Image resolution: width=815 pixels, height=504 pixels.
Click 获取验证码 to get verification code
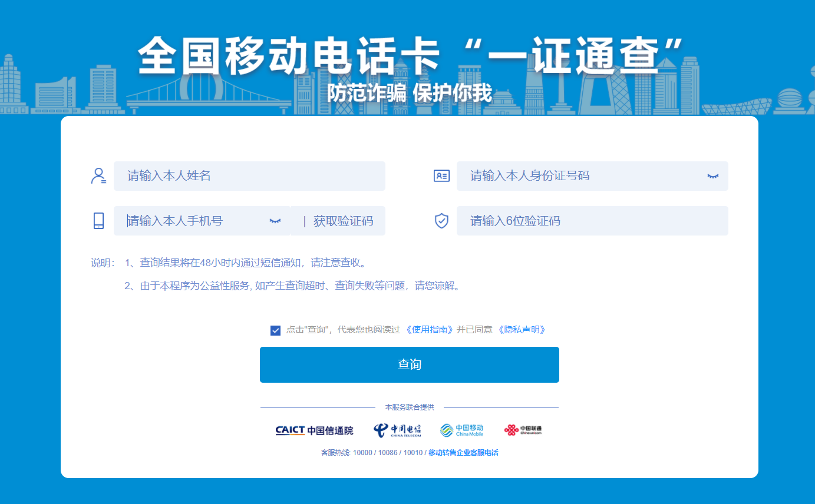click(x=343, y=221)
